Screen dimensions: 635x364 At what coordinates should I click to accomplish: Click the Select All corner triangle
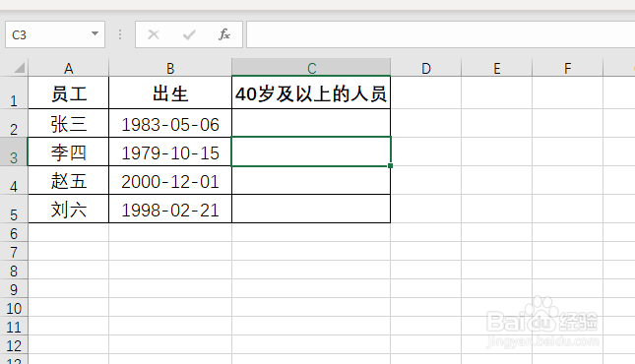[20, 67]
